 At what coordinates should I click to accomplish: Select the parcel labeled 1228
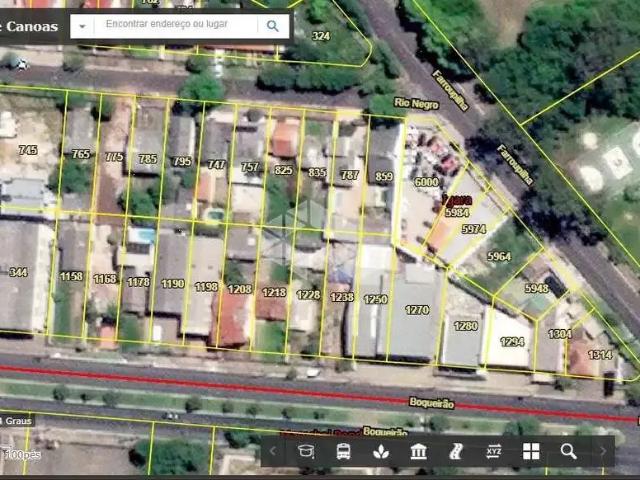click(308, 294)
